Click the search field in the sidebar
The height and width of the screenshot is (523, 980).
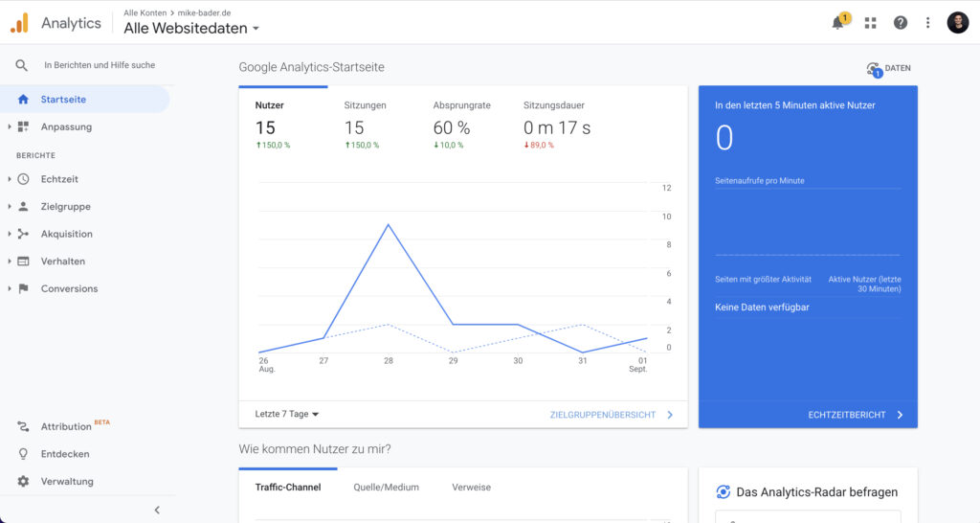pyautogui.click(x=99, y=65)
